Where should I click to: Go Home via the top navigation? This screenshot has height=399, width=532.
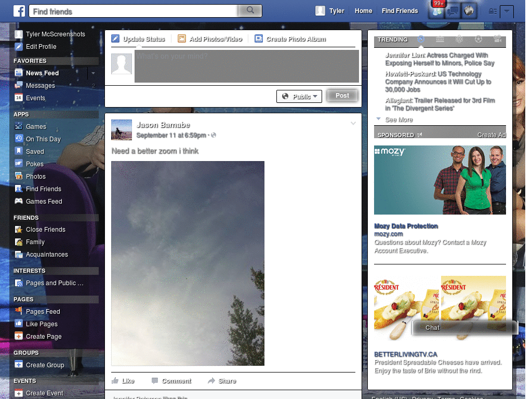pos(363,10)
